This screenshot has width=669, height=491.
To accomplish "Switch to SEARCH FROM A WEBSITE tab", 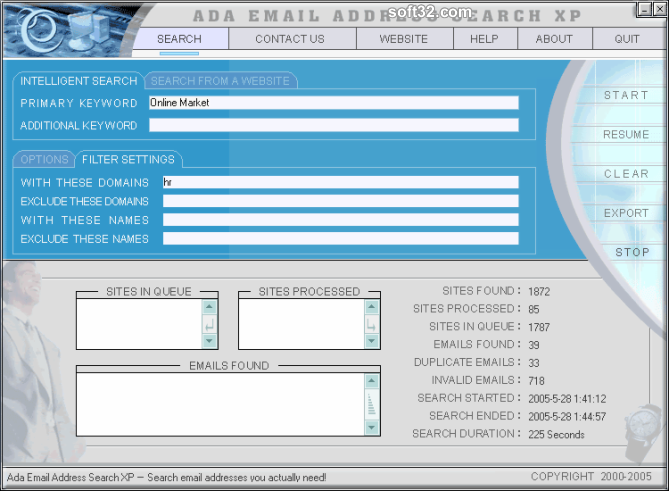I will pyautogui.click(x=220, y=81).
